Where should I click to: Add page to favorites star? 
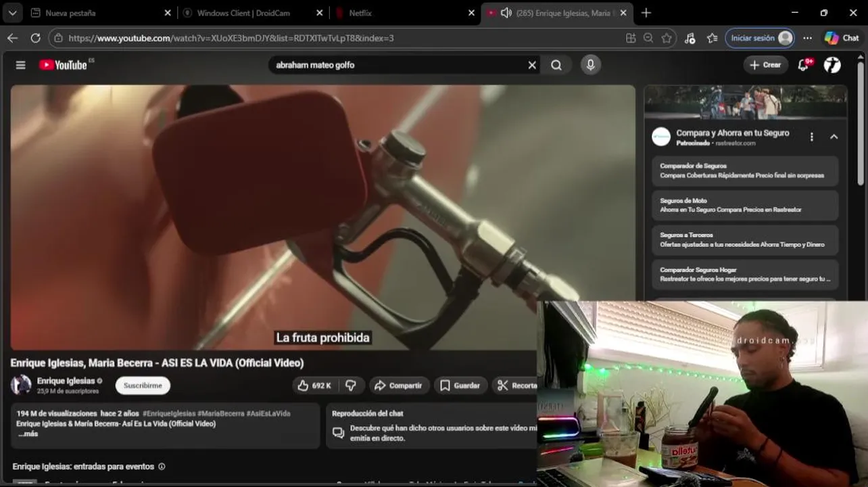coord(667,38)
